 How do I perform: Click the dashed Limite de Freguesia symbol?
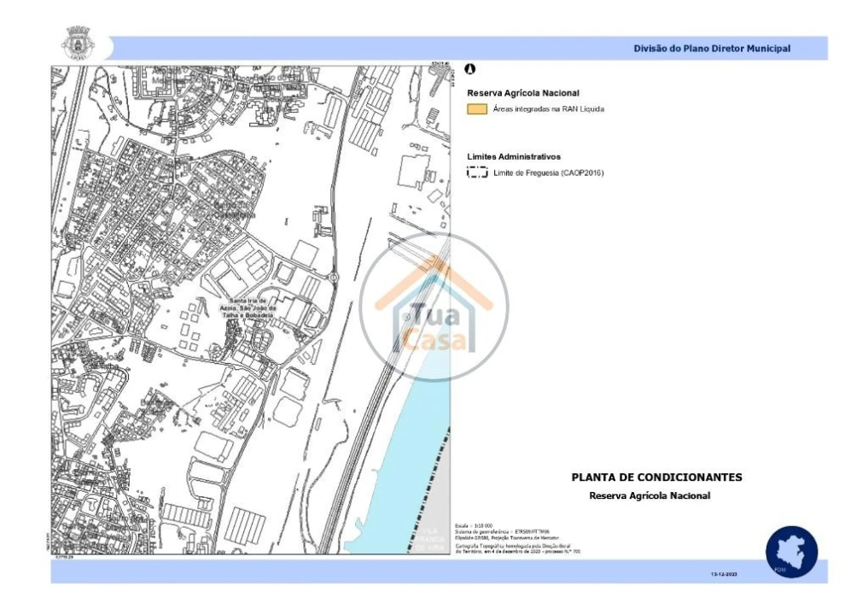(476, 173)
